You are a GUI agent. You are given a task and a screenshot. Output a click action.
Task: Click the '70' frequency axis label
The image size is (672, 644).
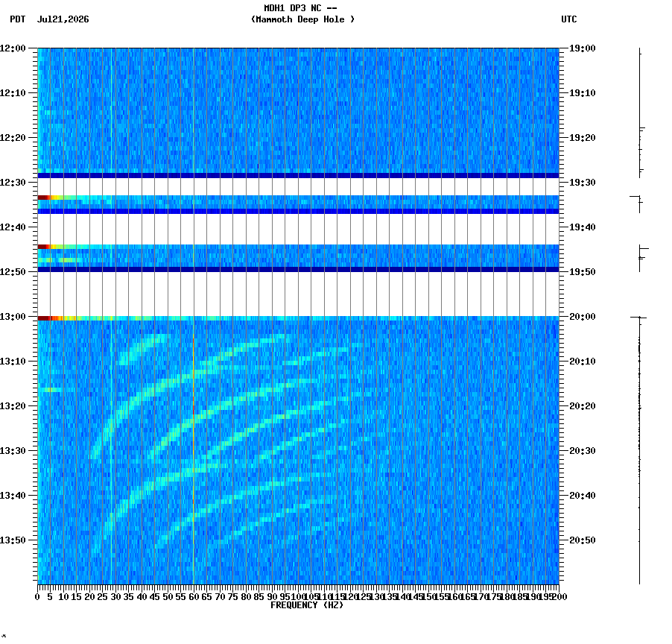(x=220, y=597)
